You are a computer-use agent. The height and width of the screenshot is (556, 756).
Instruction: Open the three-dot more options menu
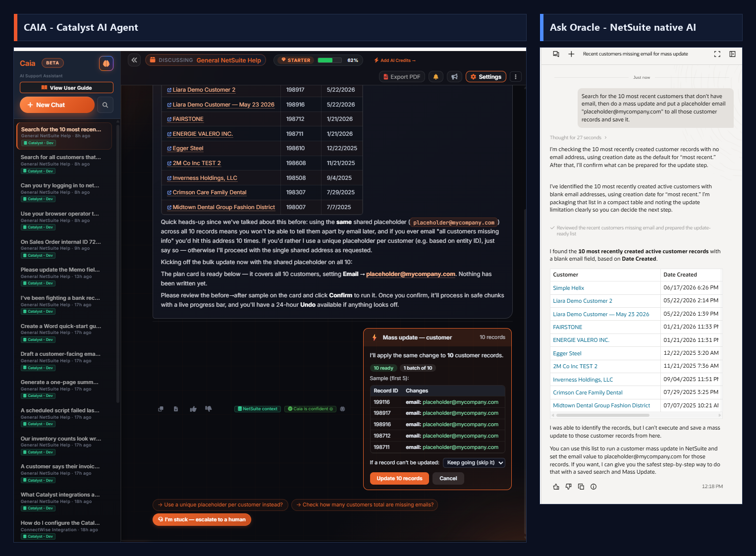coord(516,77)
